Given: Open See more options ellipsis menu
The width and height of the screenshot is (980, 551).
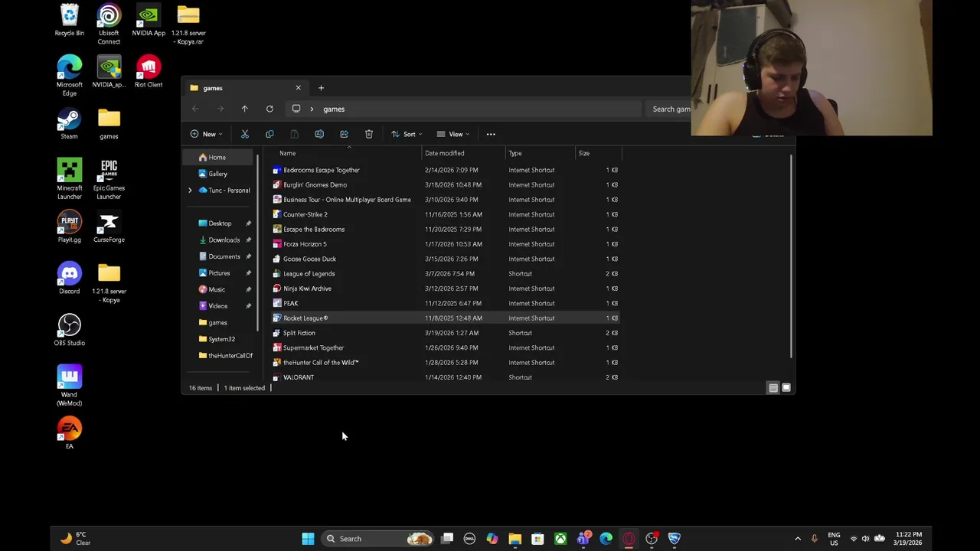Looking at the screenshot, I should (x=491, y=134).
